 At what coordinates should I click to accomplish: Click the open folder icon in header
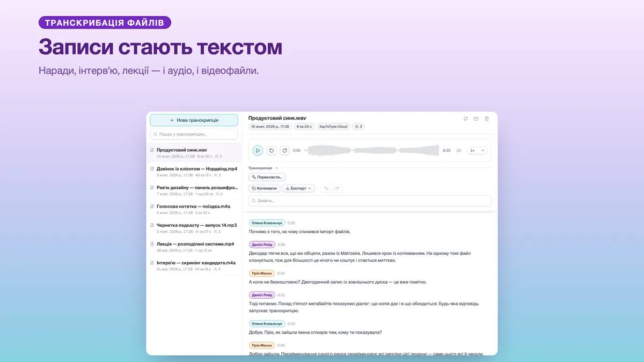tap(476, 119)
